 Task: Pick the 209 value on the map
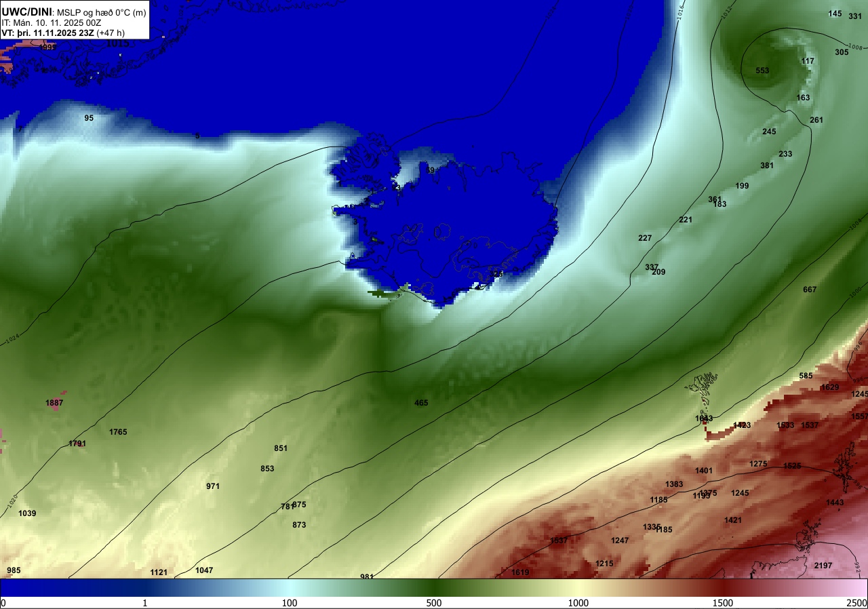tap(658, 272)
